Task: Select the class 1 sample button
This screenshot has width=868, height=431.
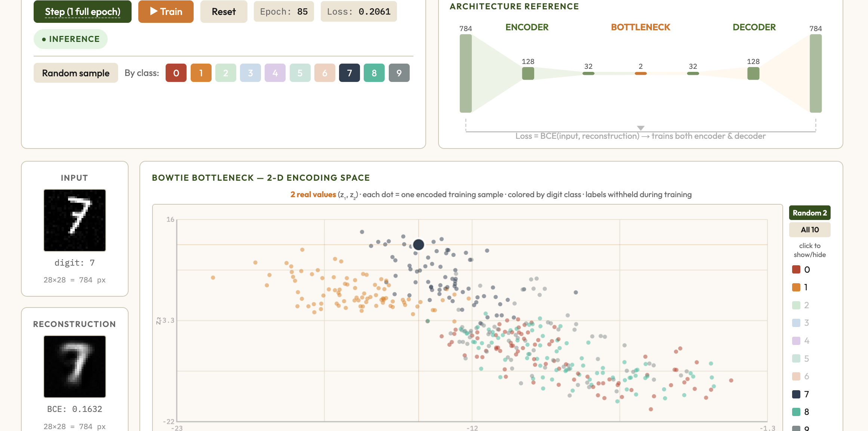Action: point(201,73)
